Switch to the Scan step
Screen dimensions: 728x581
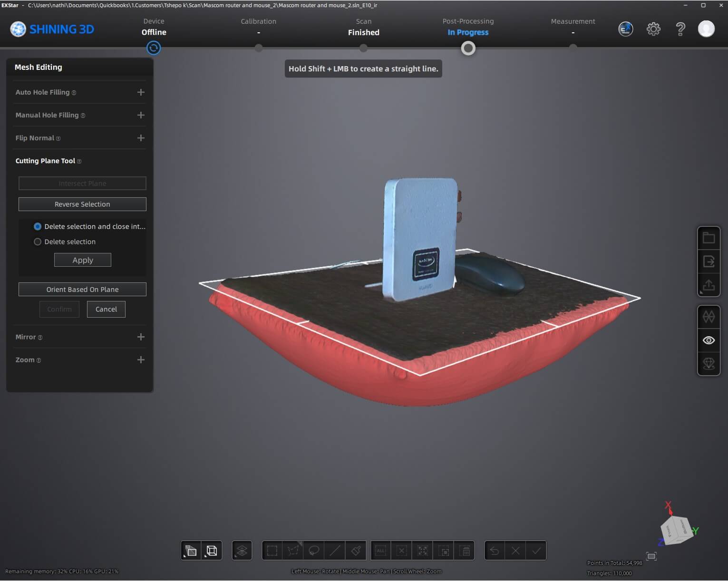363,27
